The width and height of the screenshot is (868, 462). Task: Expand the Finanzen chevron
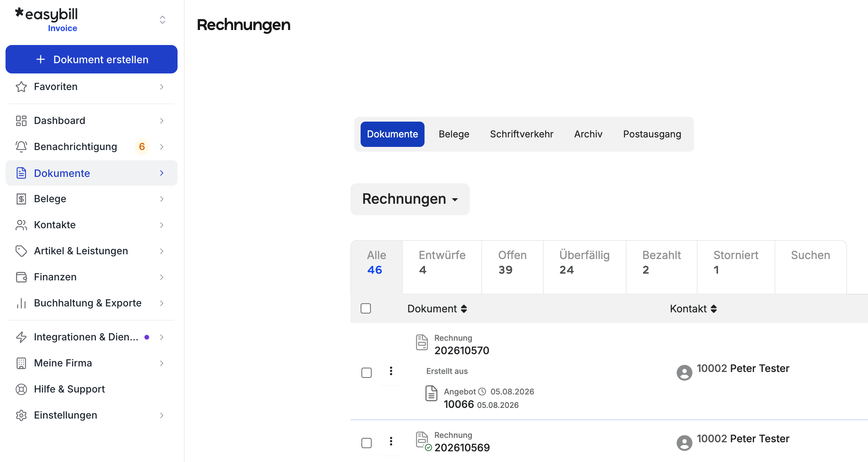tap(162, 277)
